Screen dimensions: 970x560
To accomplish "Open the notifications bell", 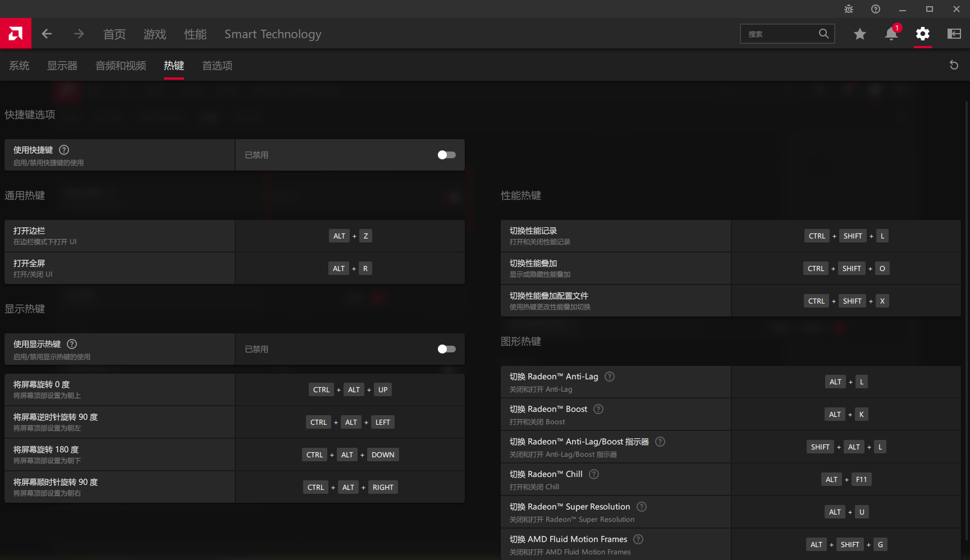I will 891,34.
